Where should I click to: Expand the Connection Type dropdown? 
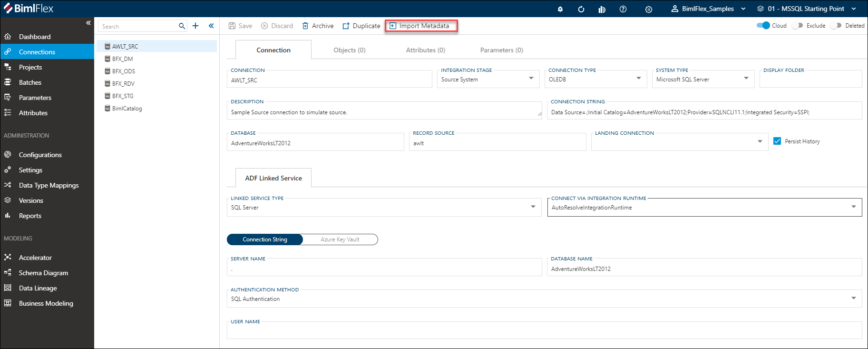pyautogui.click(x=639, y=79)
